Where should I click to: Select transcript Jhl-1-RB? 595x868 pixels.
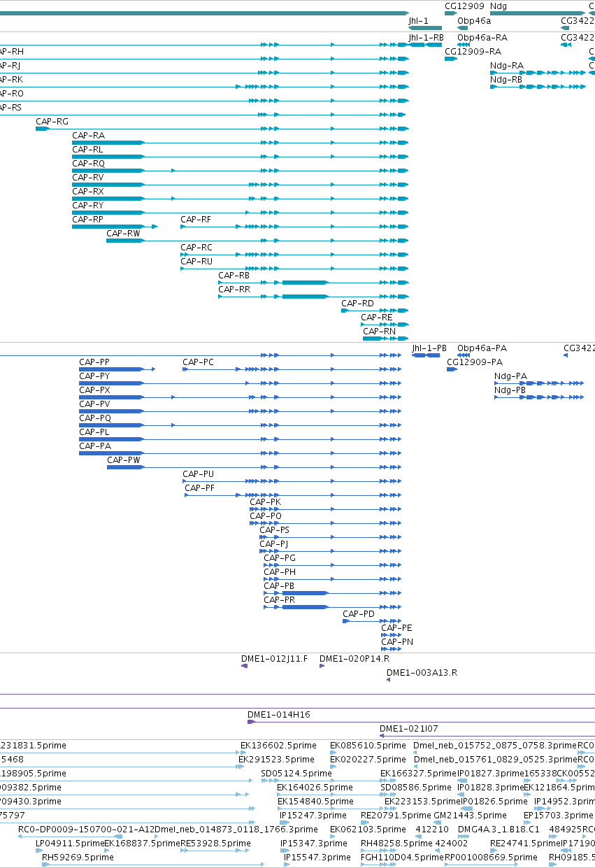(x=426, y=37)
